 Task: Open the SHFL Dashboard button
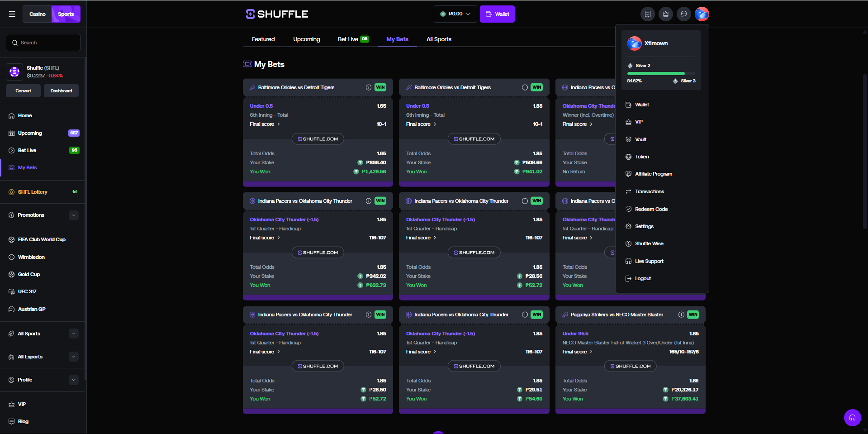pyautogui.click(x=62, y=91)
